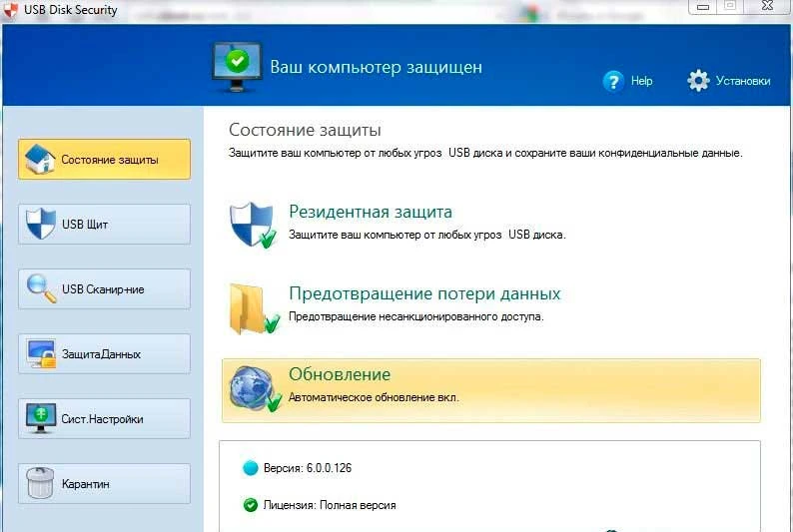Viewport: 793px width, 532px height.
Task: Click the text 'Лицензия: Полная версия'
Action: coord(330,505)
